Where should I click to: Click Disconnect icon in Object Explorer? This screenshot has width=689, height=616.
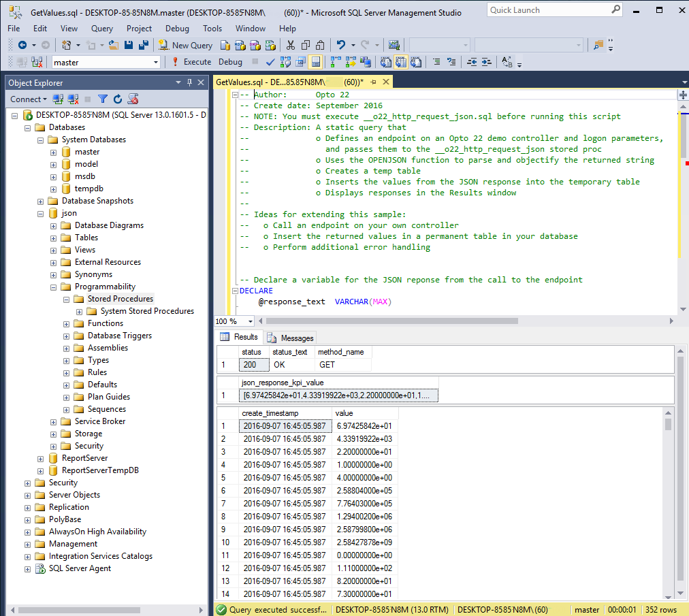(x=74, y=99)
